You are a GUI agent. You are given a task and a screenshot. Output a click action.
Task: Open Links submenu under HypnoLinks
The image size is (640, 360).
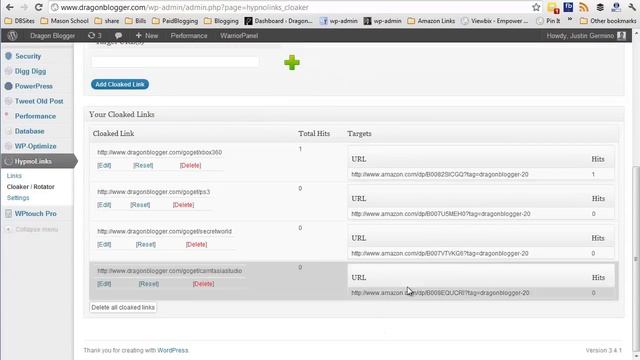coord(14,176)
